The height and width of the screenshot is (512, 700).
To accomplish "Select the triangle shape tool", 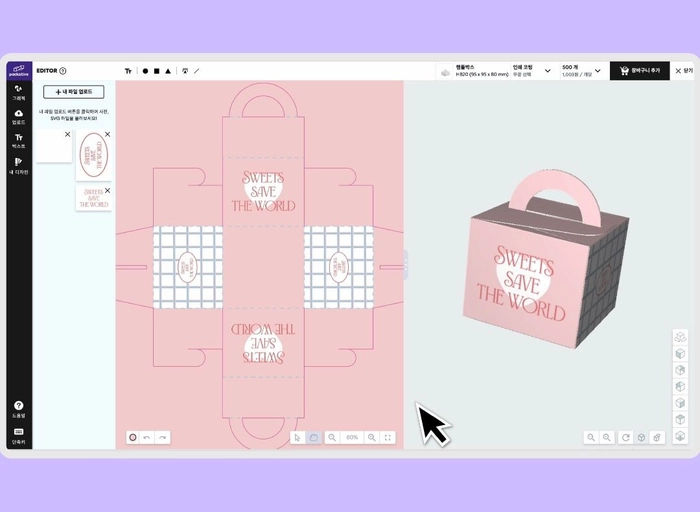I will pos(168,71).
